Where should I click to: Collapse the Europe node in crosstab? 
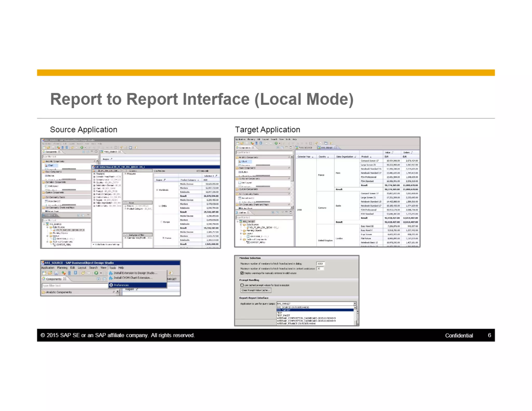(161, 222)
